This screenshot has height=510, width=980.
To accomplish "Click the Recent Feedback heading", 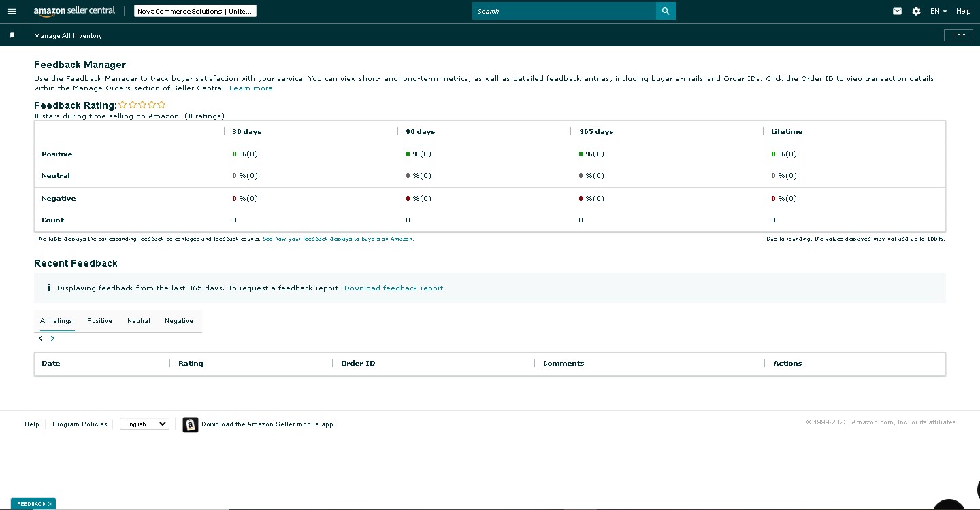I will 76,263.
